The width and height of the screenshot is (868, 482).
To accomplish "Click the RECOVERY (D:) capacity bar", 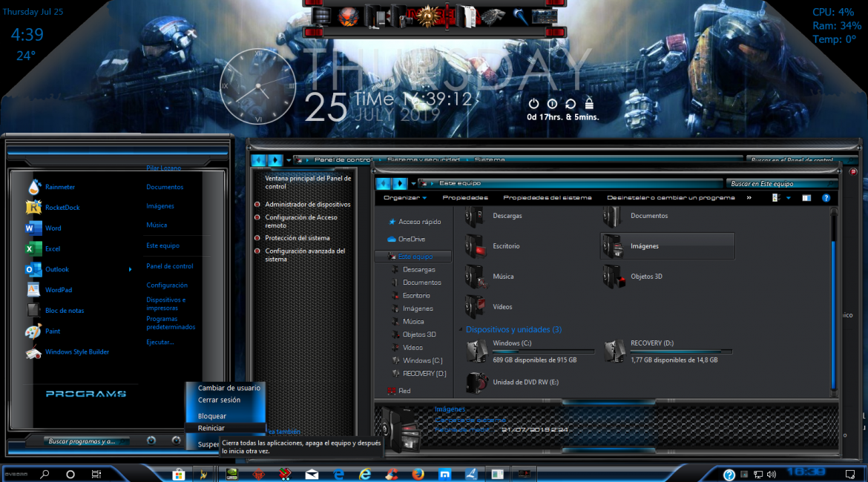I will point(681,351).
